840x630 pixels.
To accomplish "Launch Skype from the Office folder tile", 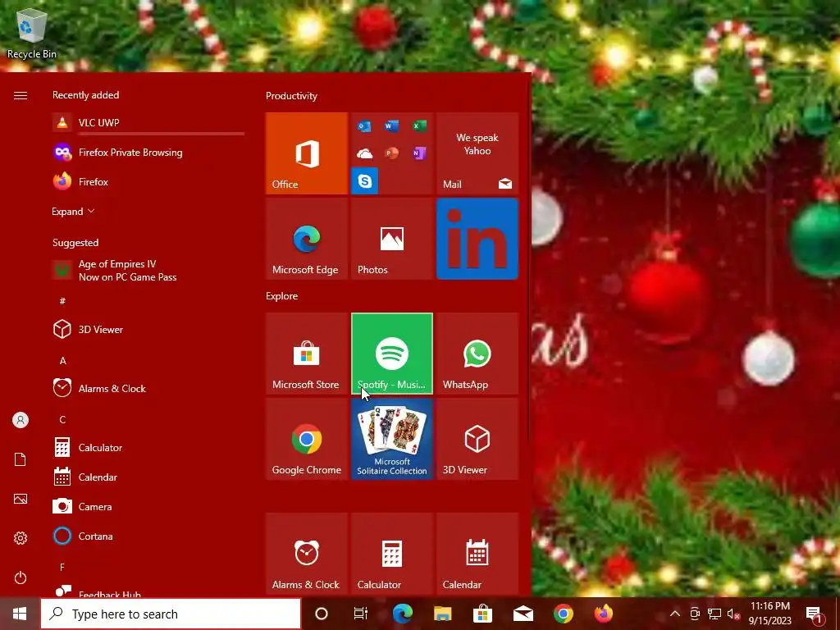I will coord(365,181).
